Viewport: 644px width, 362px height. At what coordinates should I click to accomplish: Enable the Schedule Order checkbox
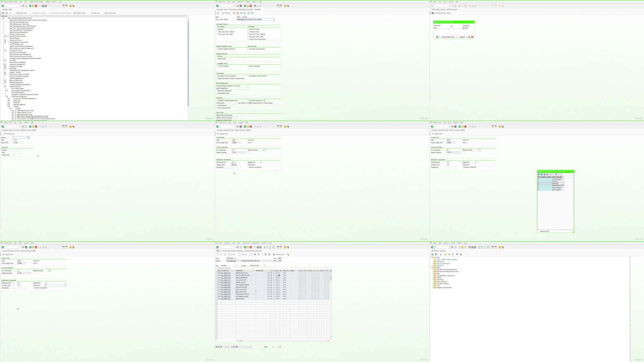tap(248, 32)
